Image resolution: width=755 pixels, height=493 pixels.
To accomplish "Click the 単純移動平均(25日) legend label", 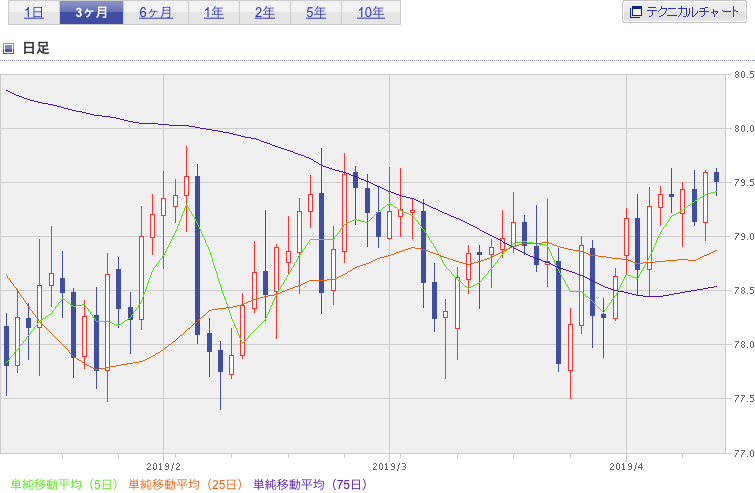I will [186, 484].
